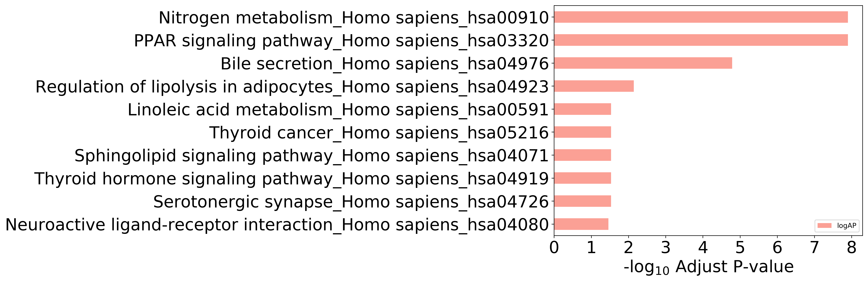Click the PPAR signaling pathway bar
This screenshot has width=868, height=281.
[x=701, y=40]
